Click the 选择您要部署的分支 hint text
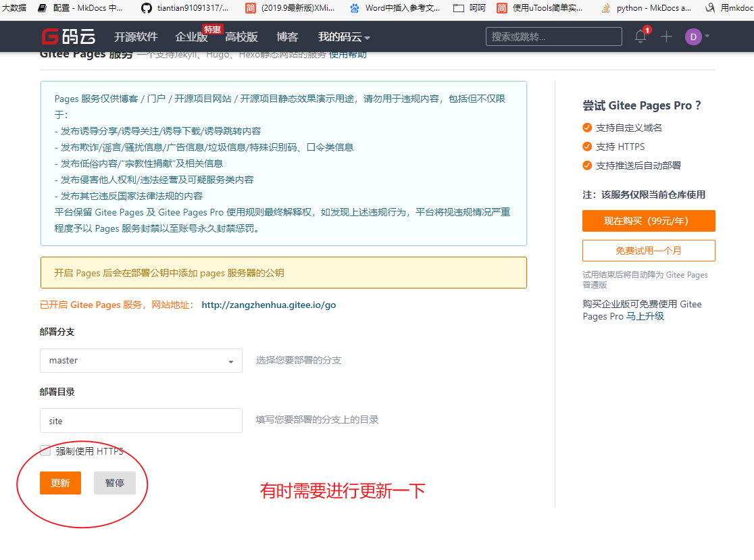754x560 pixels. point(299,360)
